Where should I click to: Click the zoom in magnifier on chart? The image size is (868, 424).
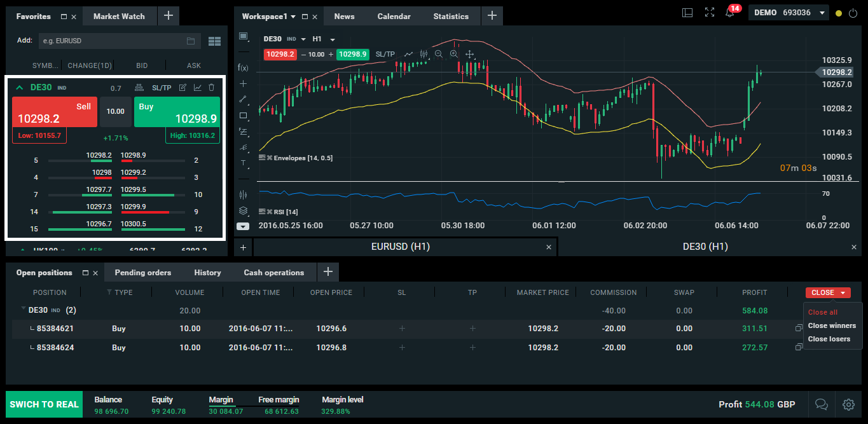click(454, 54)
